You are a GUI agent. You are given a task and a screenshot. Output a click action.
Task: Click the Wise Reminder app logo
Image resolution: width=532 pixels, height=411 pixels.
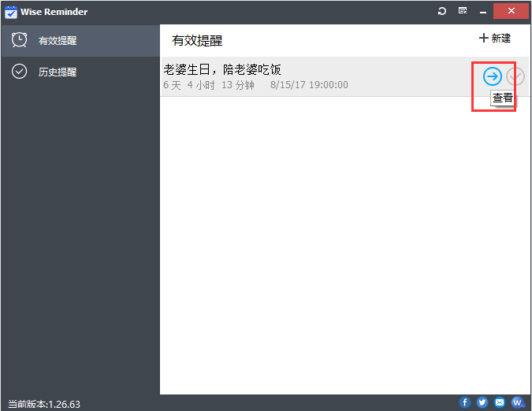point(11,12)
